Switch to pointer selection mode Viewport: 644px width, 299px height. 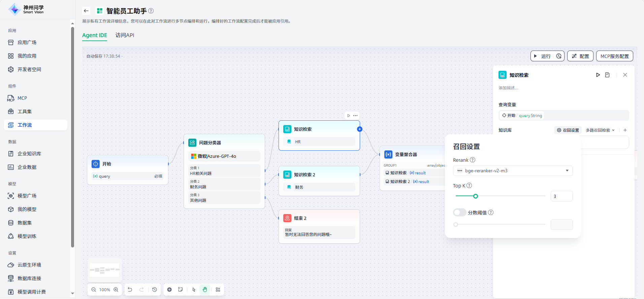click(194, 290)
